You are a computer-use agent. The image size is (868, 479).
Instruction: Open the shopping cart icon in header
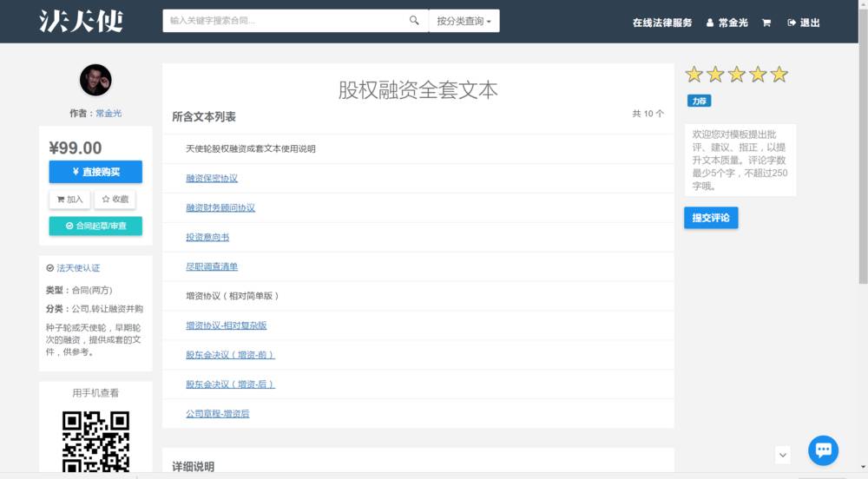click(x=766, y=23)
